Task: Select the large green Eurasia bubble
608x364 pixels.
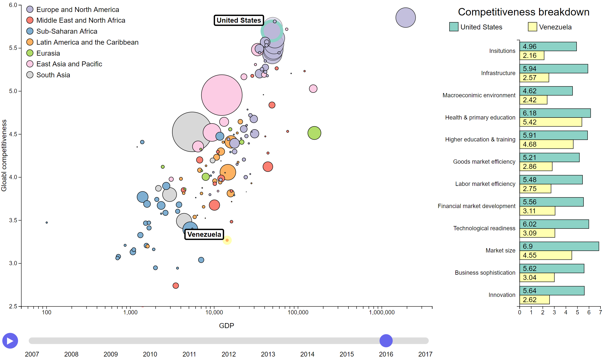Action: [x=314, y=133]
